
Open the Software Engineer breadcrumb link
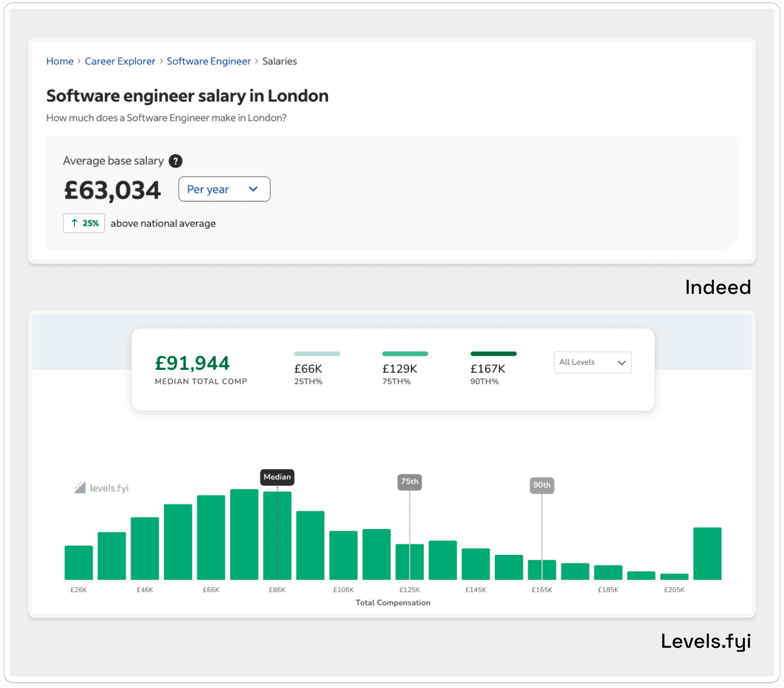(208, 61)
